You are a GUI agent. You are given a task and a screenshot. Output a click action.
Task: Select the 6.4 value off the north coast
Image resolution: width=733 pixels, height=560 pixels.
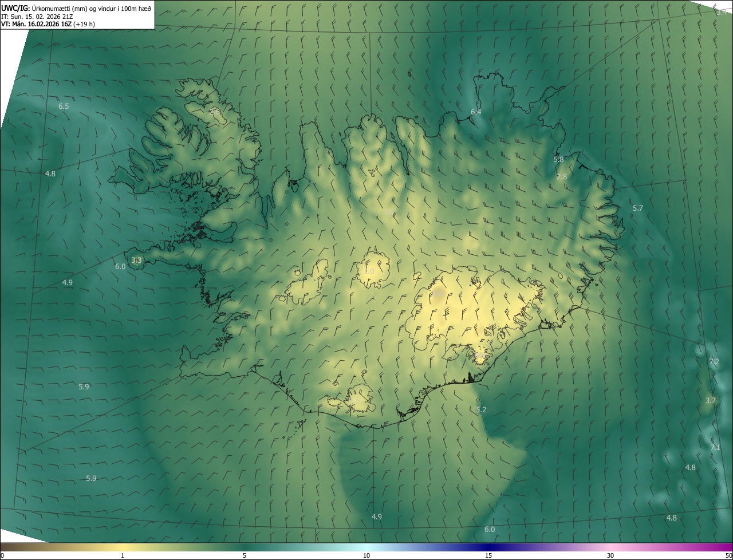pyautogui.click(x=476, y=112)
